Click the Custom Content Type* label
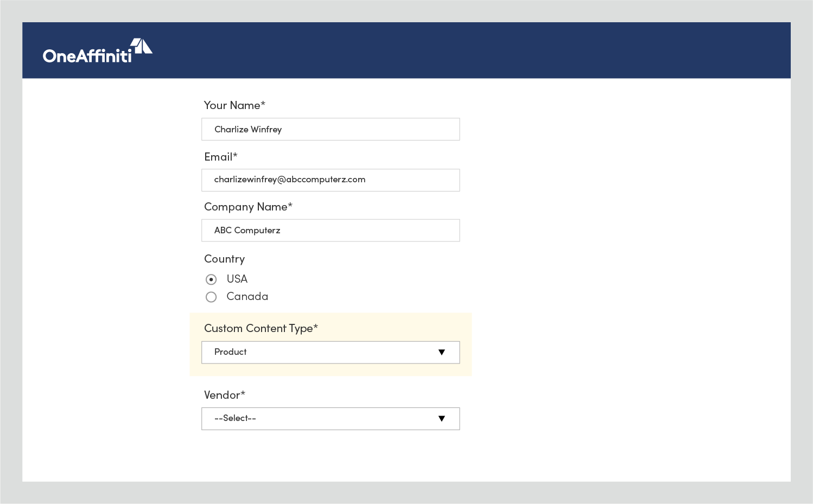Viewport: 813px width, 504px height. point(261,328)
